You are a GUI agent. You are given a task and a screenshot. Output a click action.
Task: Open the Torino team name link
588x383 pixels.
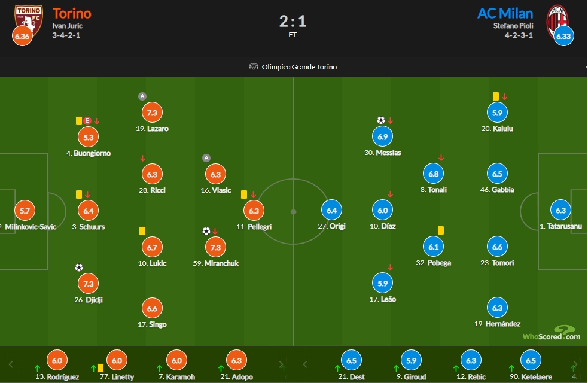tap(72, 14)
